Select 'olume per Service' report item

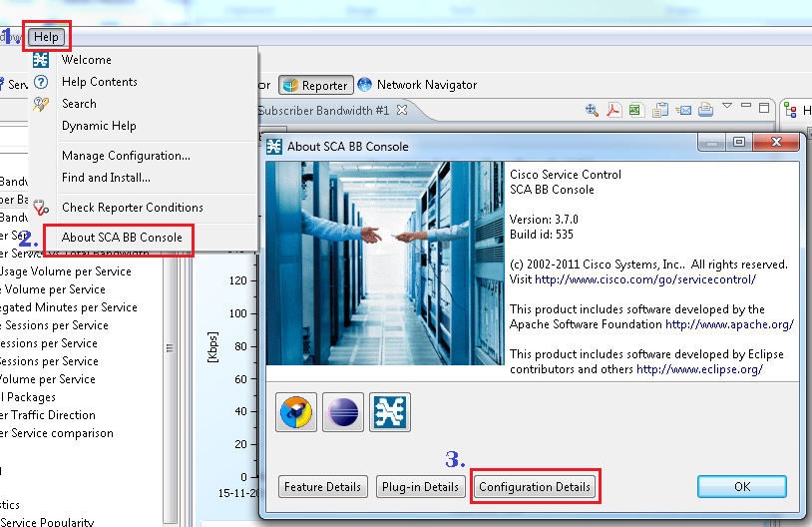point(48,379)
